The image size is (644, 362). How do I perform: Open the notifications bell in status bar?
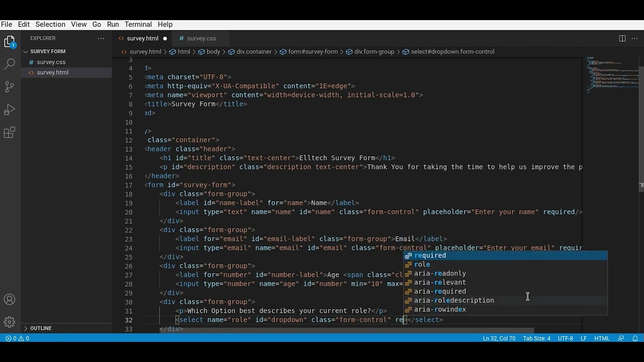pyautogui.click(x=635, y=338)
